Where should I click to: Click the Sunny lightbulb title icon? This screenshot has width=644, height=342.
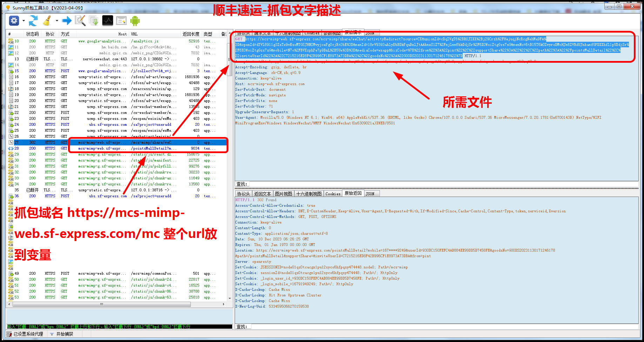[8, 8]
